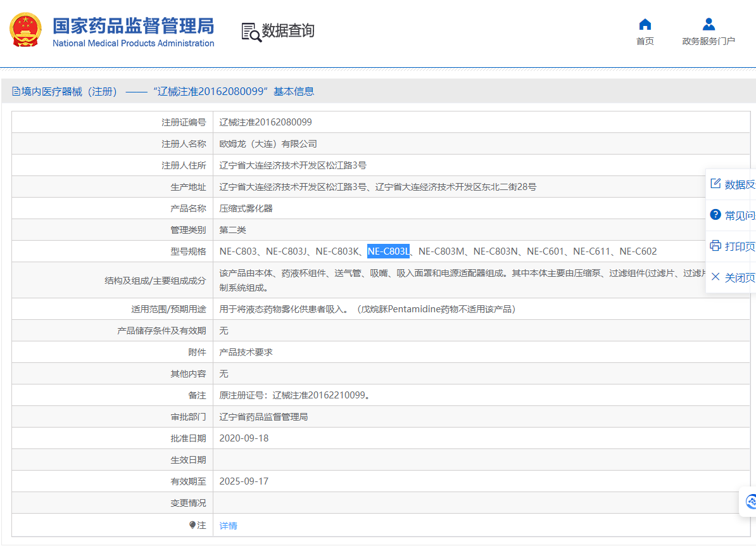Screen dimensions: 756x546
Task: Click the 数据查询 title text
Action: (x=288, y=30)
